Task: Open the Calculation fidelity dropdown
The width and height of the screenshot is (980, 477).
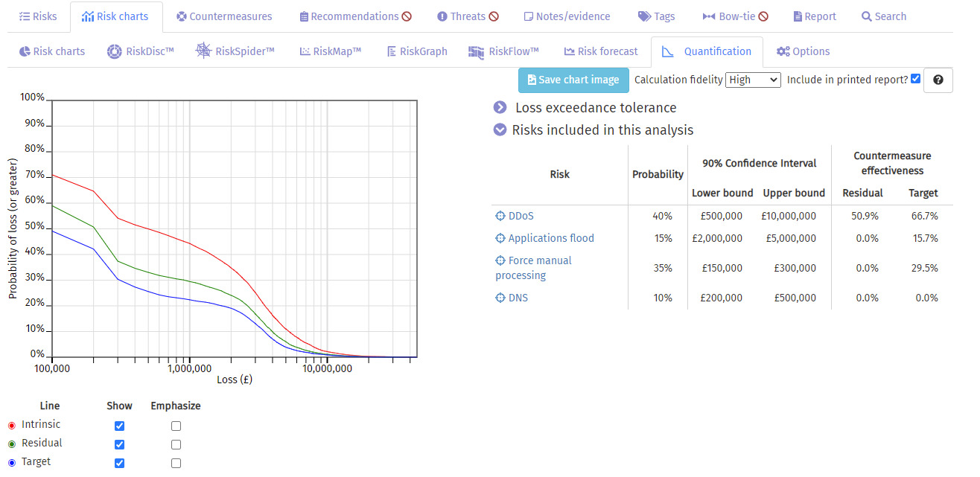Action: (x=752, y=80)
